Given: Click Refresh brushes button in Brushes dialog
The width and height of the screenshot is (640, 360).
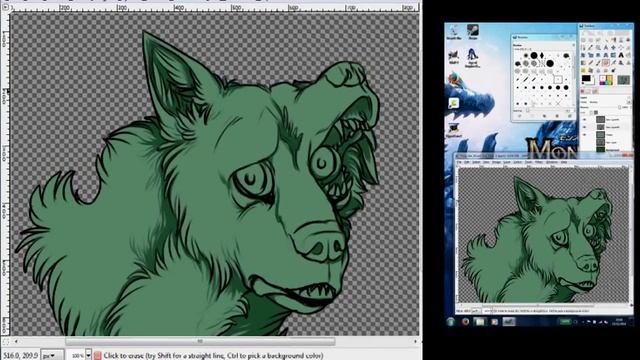Looking at the screenshot, I should click(570, 116).
